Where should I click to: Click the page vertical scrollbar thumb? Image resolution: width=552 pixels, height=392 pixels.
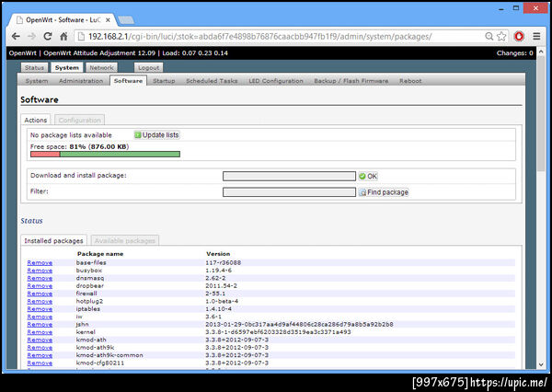pos(541,114)
